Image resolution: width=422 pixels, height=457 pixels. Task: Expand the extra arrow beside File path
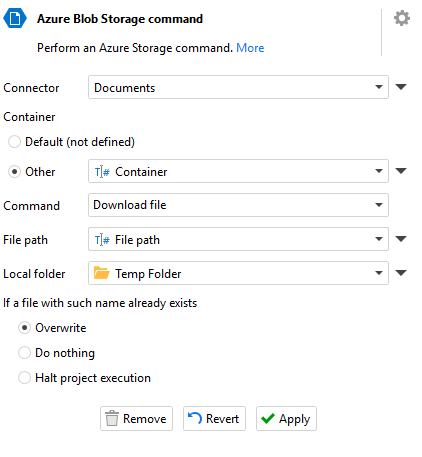tap(401, 239)
